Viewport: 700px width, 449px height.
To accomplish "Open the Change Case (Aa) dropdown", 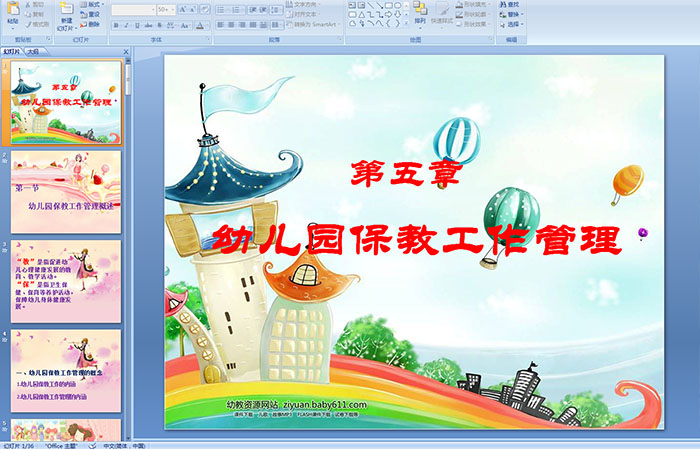I will pos(185,25).
